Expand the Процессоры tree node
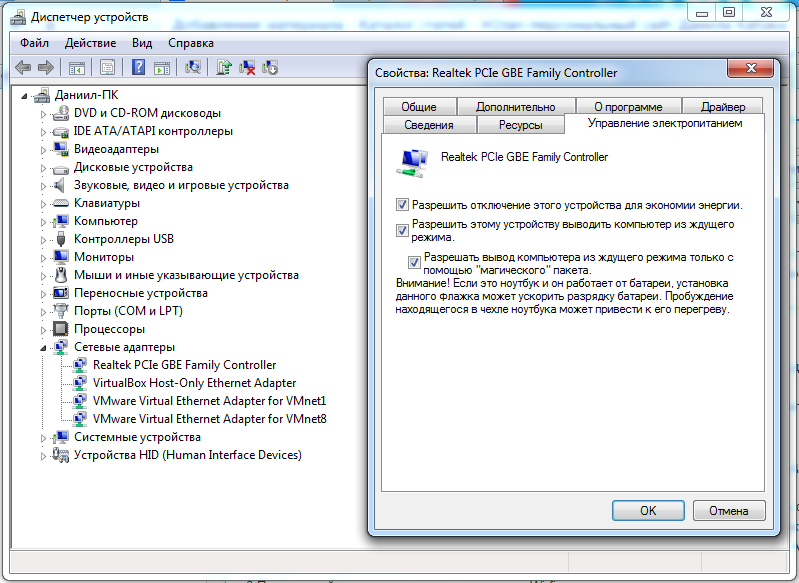Image resolution: width=799 pixels, height=583 pixels. pos(43,329)
